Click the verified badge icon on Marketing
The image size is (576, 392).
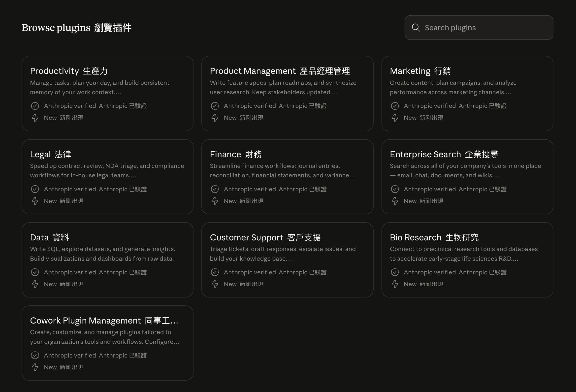tap(395, 106)
